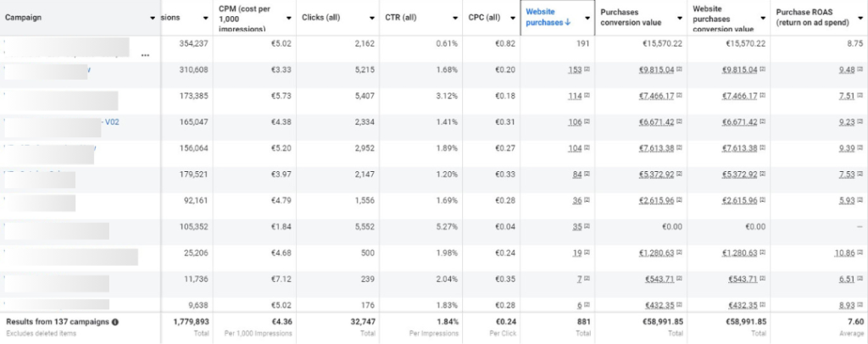Click the footnote icon beside 10.86 ROAS
This screenshot has height=344, width=868.
[x=860, y=252]
